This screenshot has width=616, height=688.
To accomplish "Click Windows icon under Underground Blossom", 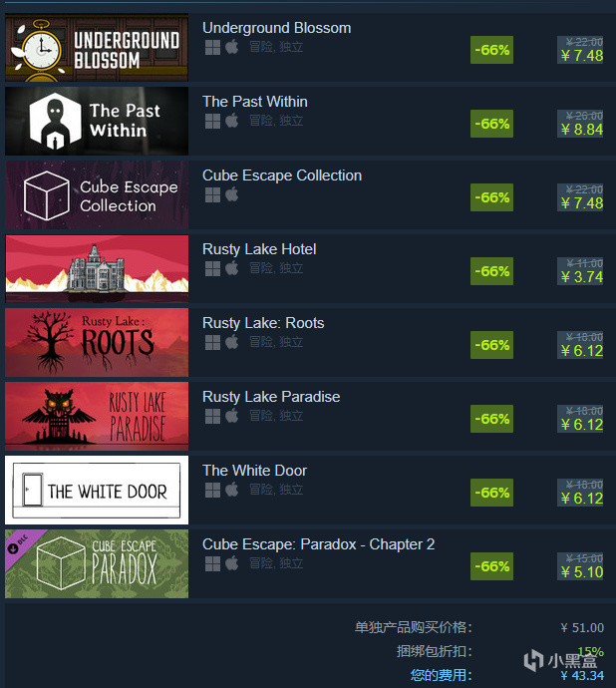I will coord(212,47).
